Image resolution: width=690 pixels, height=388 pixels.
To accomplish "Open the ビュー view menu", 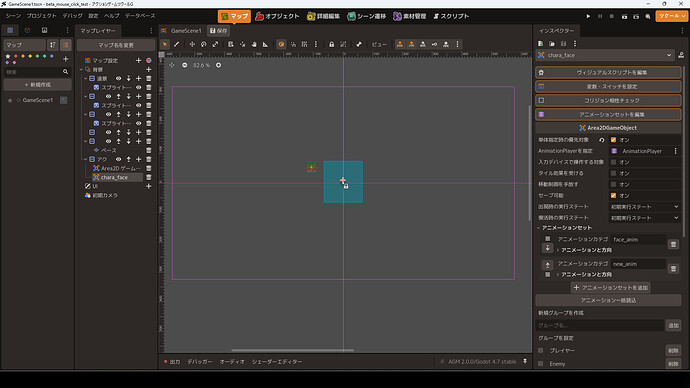I will click(x=379, y=44).
